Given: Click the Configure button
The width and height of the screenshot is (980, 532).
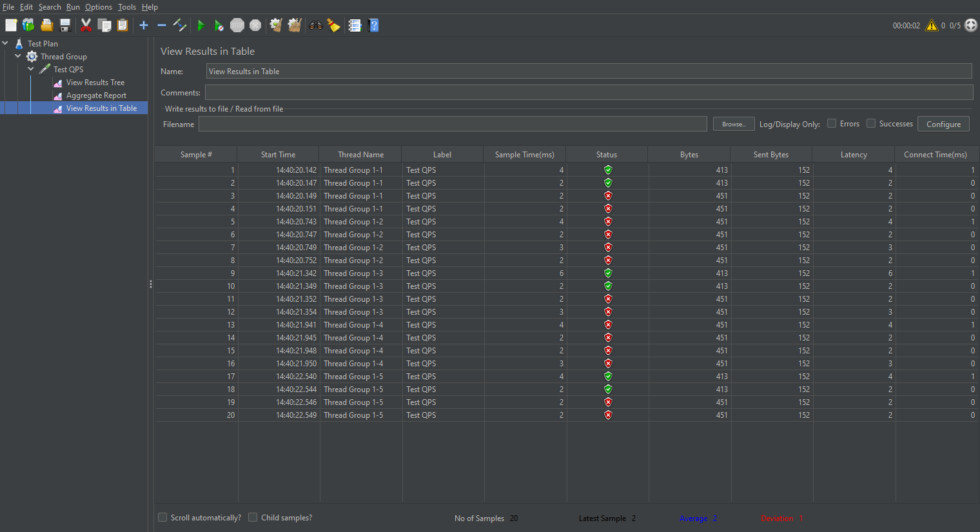Looking at the screenshot, I should click(943, 124).
